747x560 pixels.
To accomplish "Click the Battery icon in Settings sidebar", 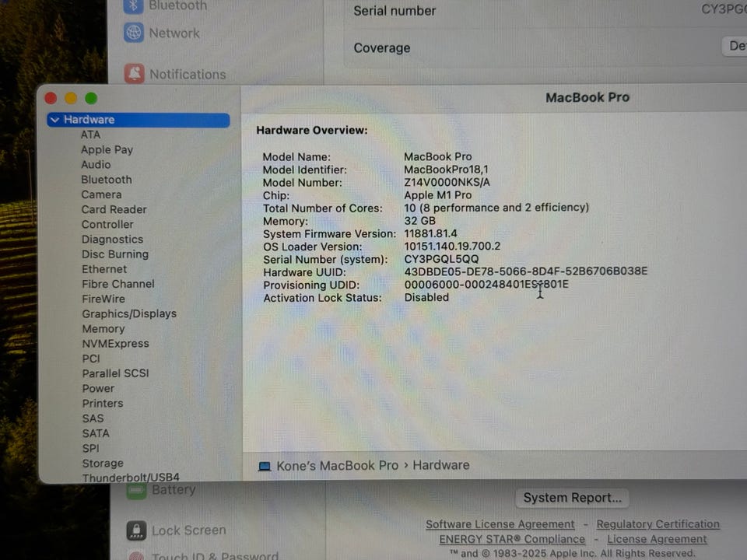I will [x=136, y=491].
